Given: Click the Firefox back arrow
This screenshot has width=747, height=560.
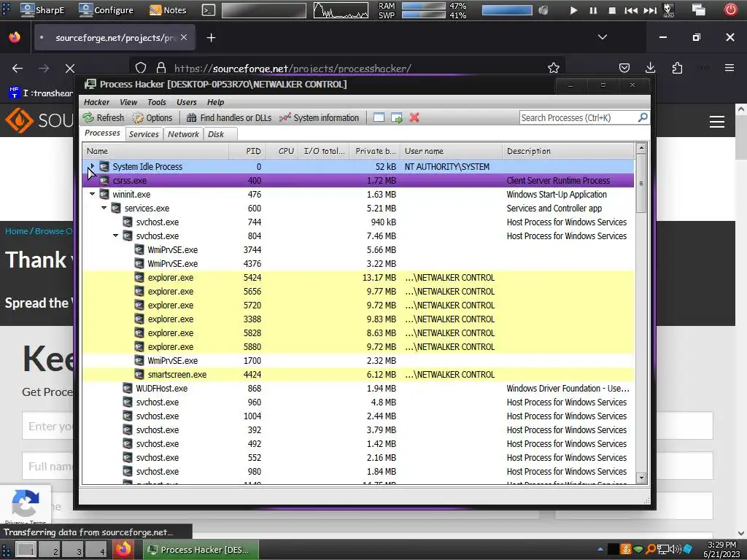Looking at the screenshot, I should (18, 69).
